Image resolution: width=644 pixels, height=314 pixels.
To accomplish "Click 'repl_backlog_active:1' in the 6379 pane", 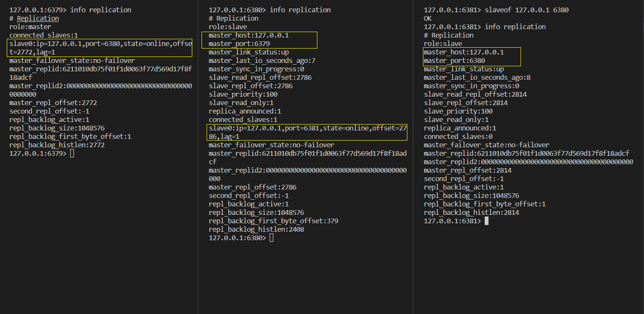I will (x=49, y=119).
